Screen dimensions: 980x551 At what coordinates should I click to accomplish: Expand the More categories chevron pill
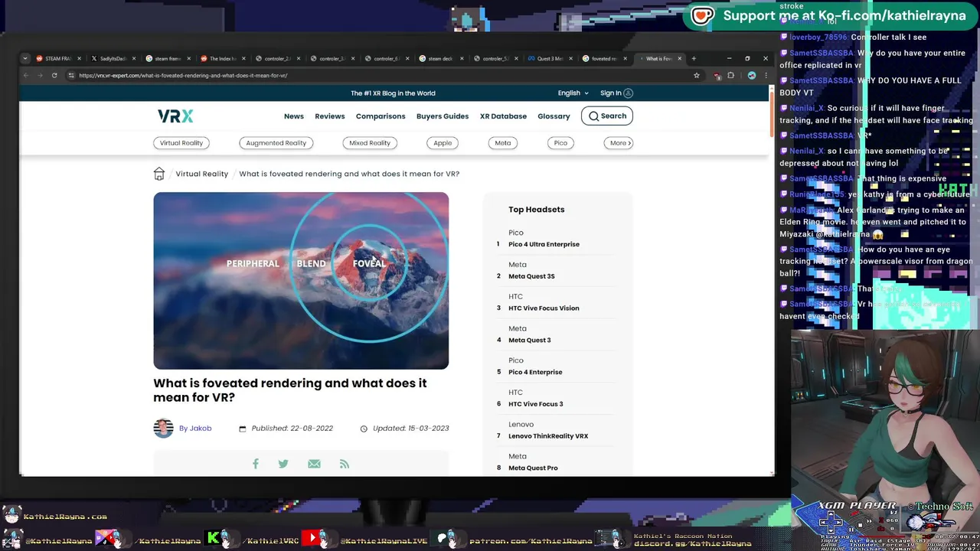pyautogui.click(x=619, y=143)
